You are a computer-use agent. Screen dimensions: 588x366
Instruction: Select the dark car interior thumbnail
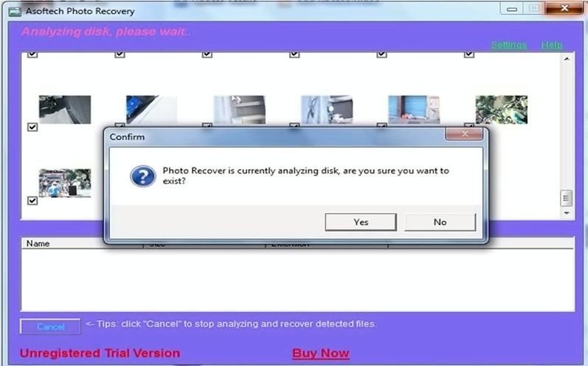(65, 109)
